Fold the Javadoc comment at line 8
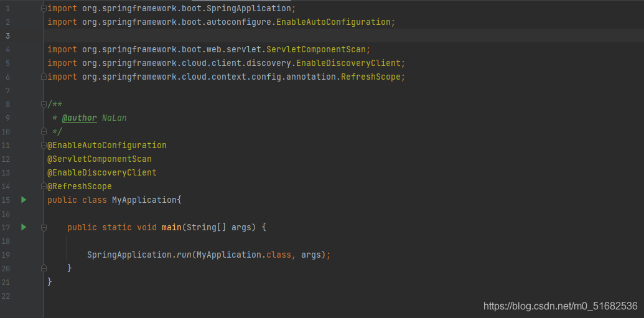644x318 pixels. (x=44, y=105)
